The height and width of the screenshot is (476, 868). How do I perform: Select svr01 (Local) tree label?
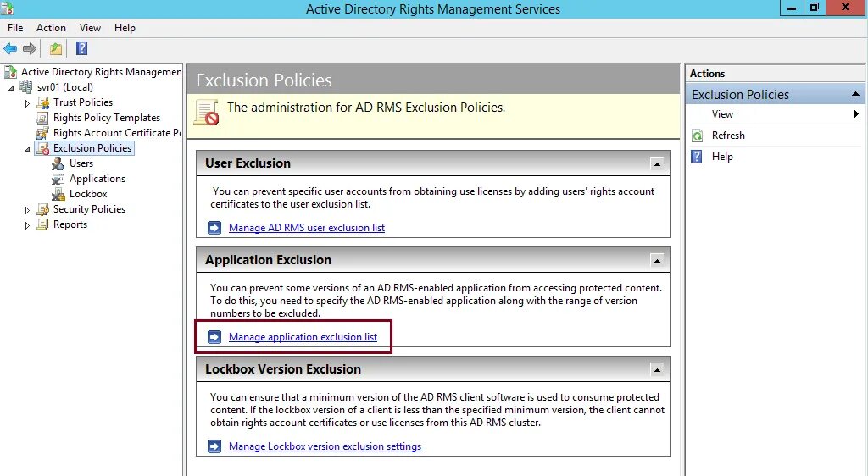[x=64, y=87]
